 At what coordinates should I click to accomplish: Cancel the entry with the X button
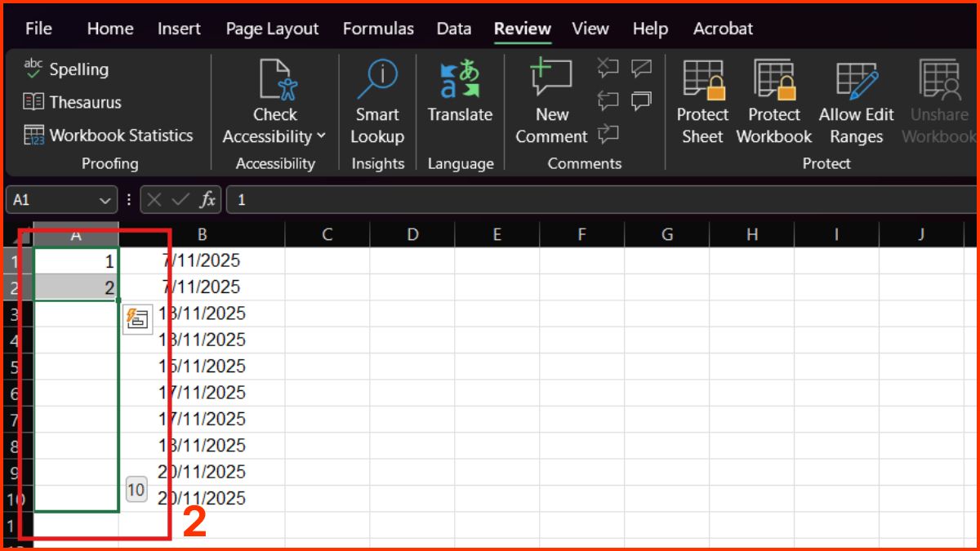(154, 199)
